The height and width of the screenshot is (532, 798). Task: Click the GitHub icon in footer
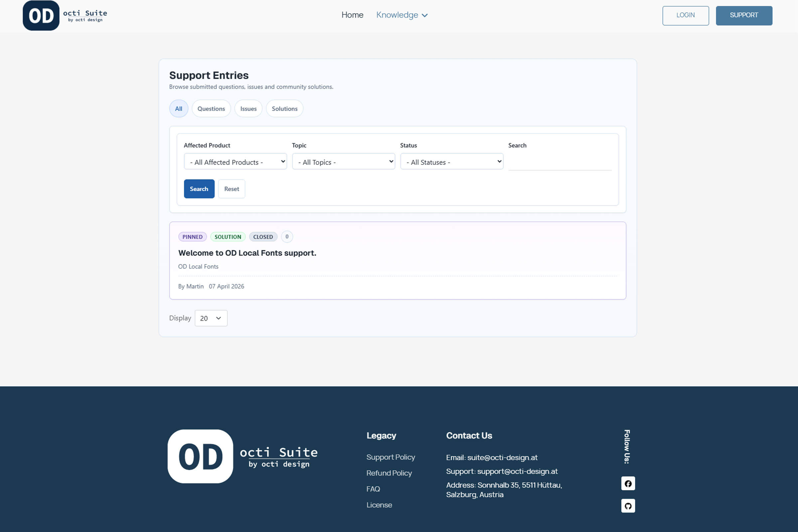pyautogui.click(x=628, y=506)
